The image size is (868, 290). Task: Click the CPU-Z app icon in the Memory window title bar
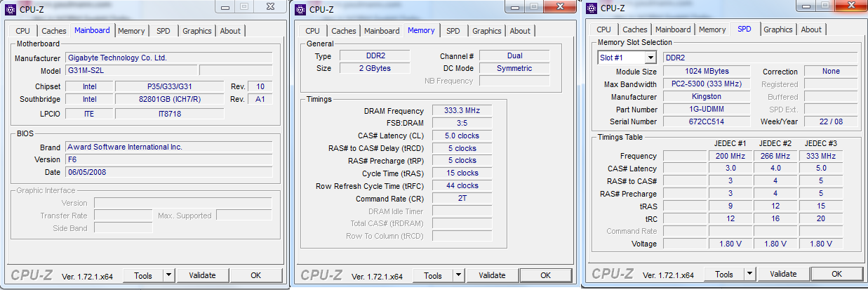[300, 10]
